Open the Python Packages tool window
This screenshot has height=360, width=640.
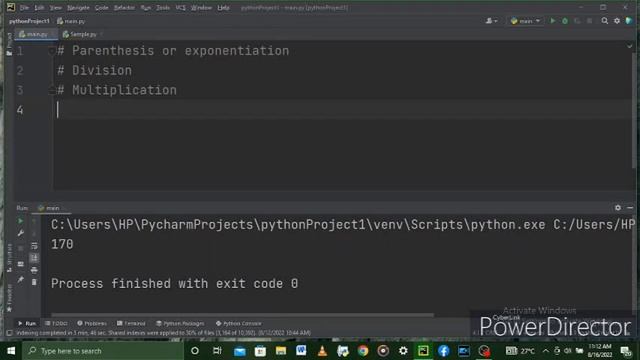click(x=180, y=323)
